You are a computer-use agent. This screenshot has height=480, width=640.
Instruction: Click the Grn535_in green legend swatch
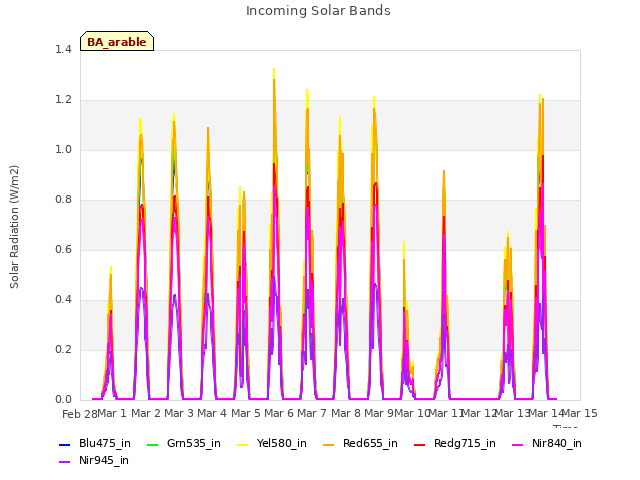pyautogui.click(x=152, y=444)
